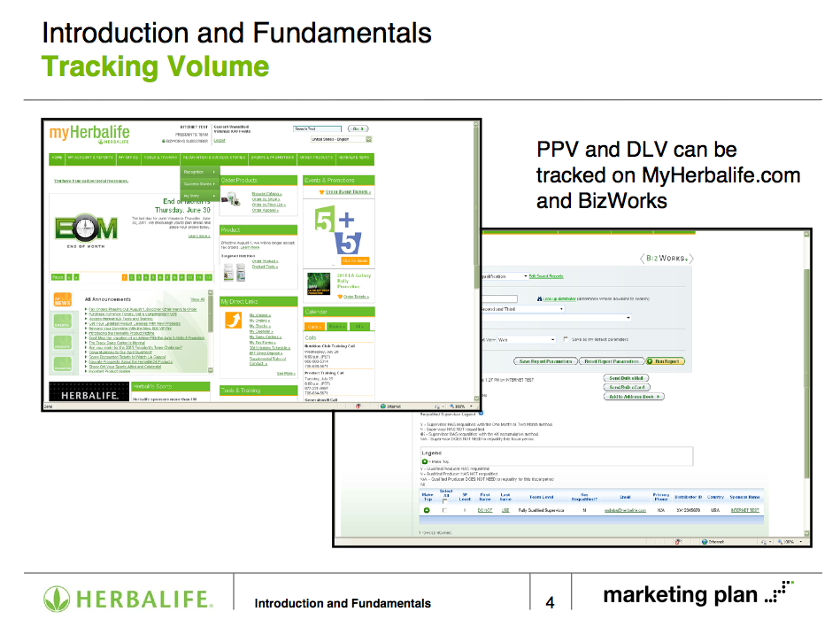Click the Go button next to search box
Viewport: 840px width, 627px height.
click(358, 128)
